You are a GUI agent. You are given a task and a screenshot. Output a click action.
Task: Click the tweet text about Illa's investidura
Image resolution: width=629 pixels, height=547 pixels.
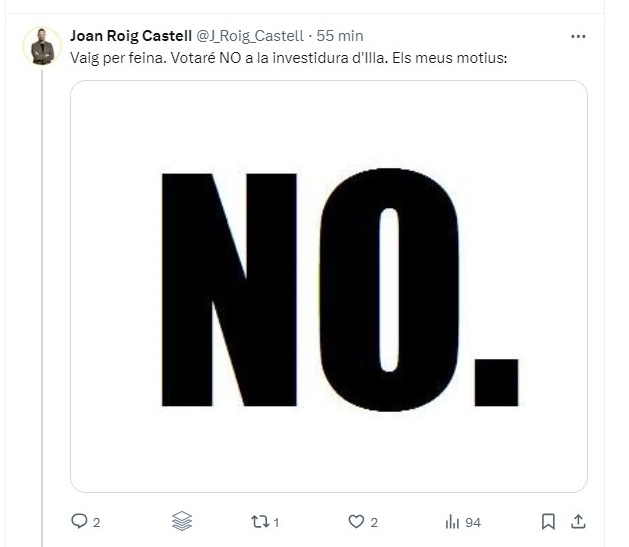(289, 58)
